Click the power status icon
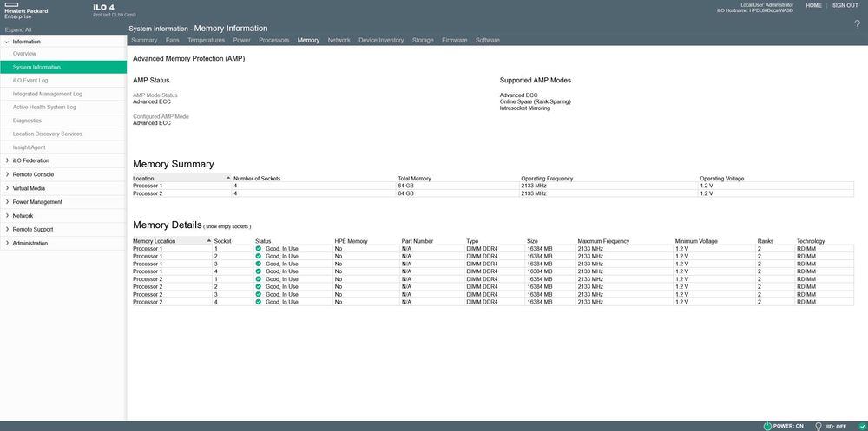The width and height of the screenshot is (868, 431). coord(767,426)
